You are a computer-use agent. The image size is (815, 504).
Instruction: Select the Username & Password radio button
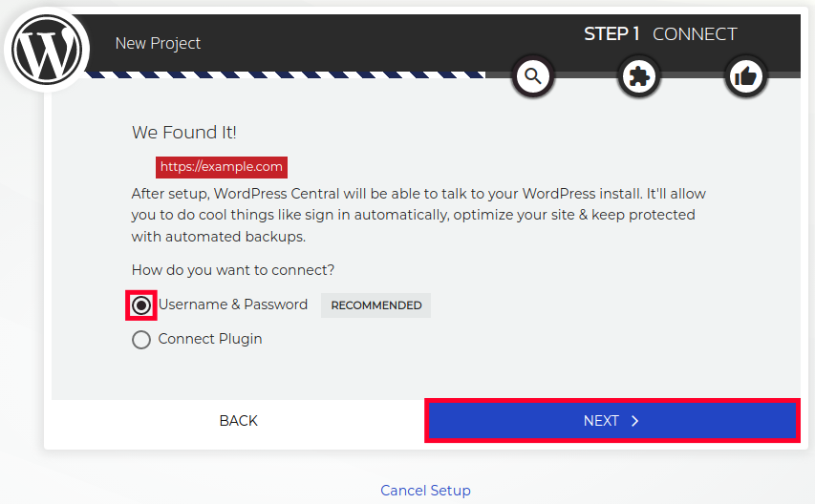point(141,305)
